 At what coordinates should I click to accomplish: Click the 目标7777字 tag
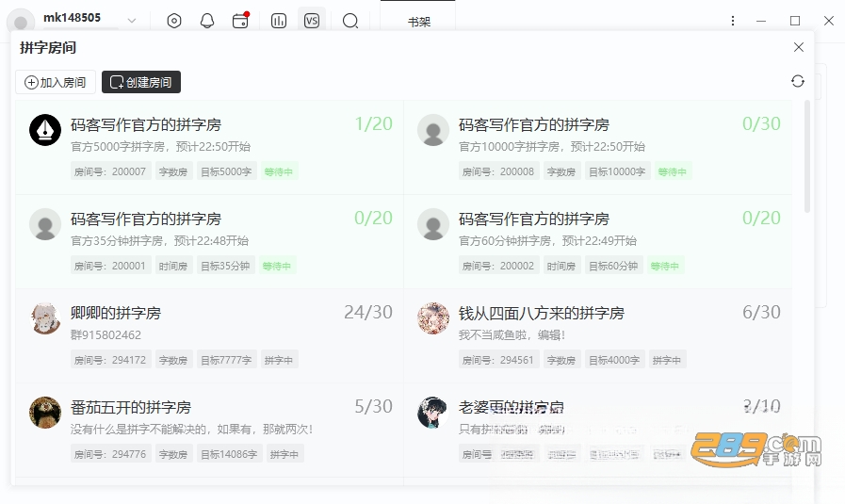(x=226, y=360)
